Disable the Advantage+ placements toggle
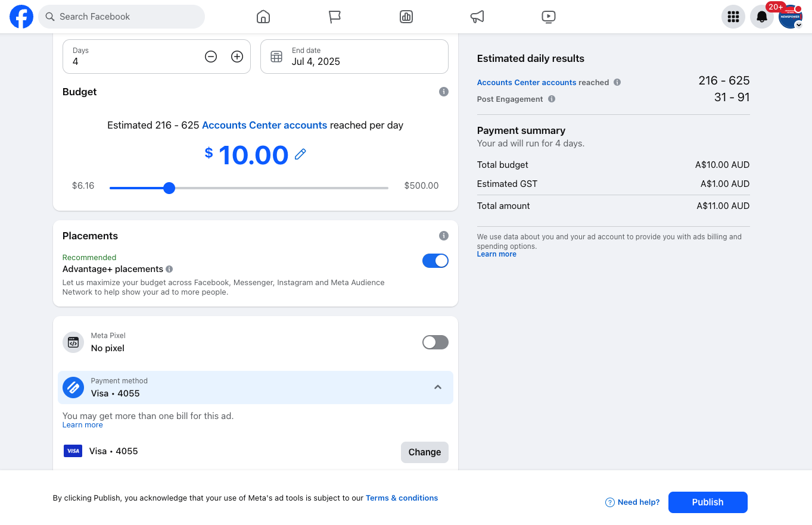Image resolution: width=812 pixels, height=525 pixels. 435,261
